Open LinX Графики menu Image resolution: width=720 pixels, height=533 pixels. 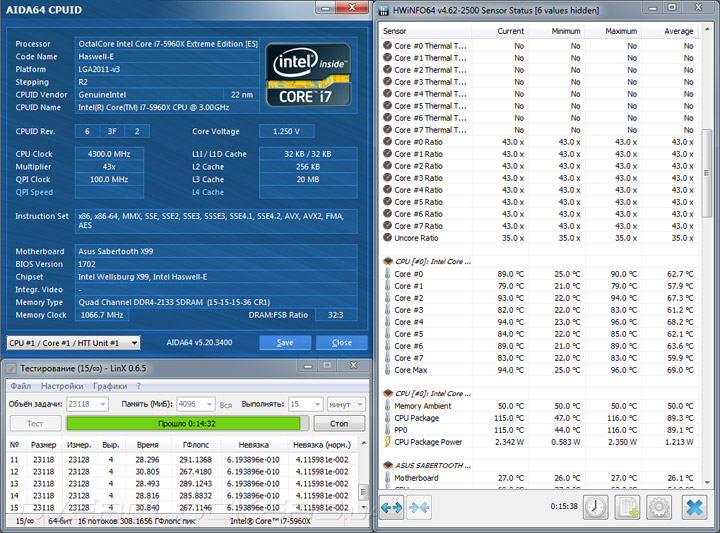(x=110, y=386)
